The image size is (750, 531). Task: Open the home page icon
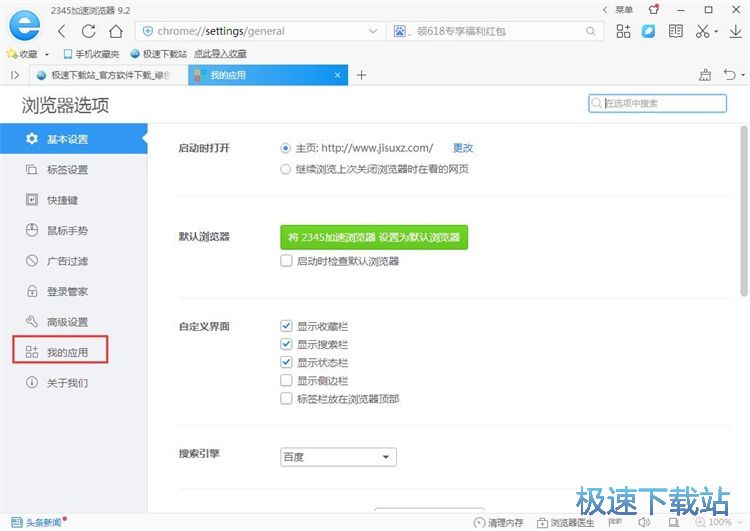pyautogui.click(x=116, y=32)
